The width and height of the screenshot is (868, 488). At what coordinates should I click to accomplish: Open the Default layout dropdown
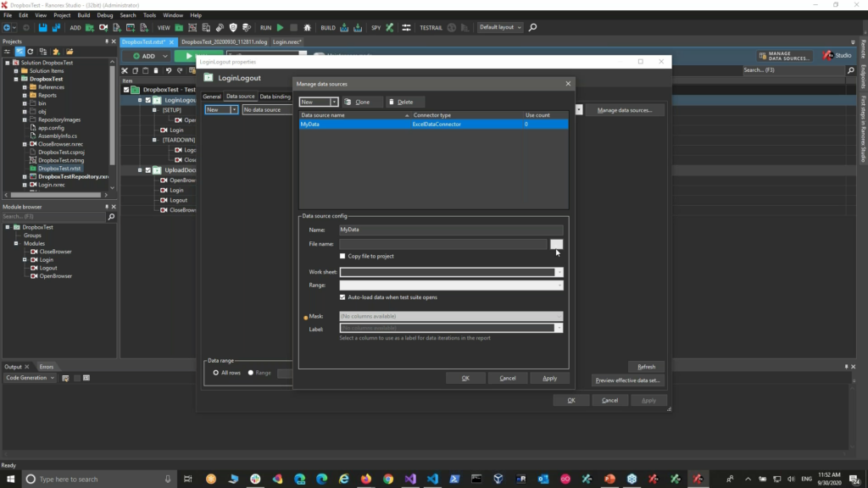click(500, 27)
